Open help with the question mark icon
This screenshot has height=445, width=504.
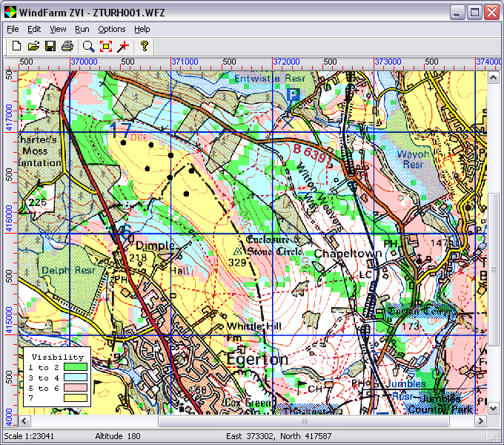click(145, 46)
